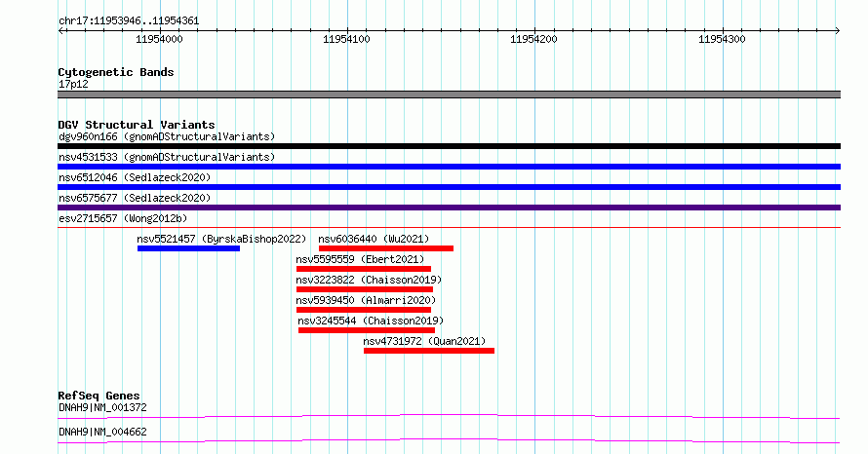868x454 pixels.
Task: Click the black dgv960n166 variant bar
Action: coord(449,146)
